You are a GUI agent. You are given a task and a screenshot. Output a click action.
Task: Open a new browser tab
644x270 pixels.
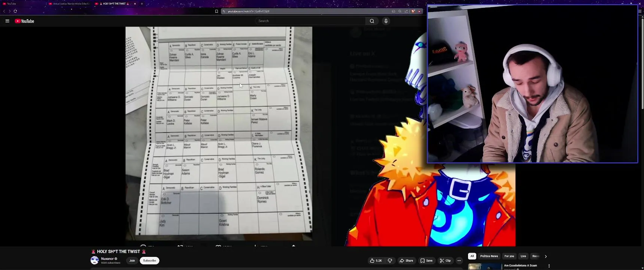142,4
